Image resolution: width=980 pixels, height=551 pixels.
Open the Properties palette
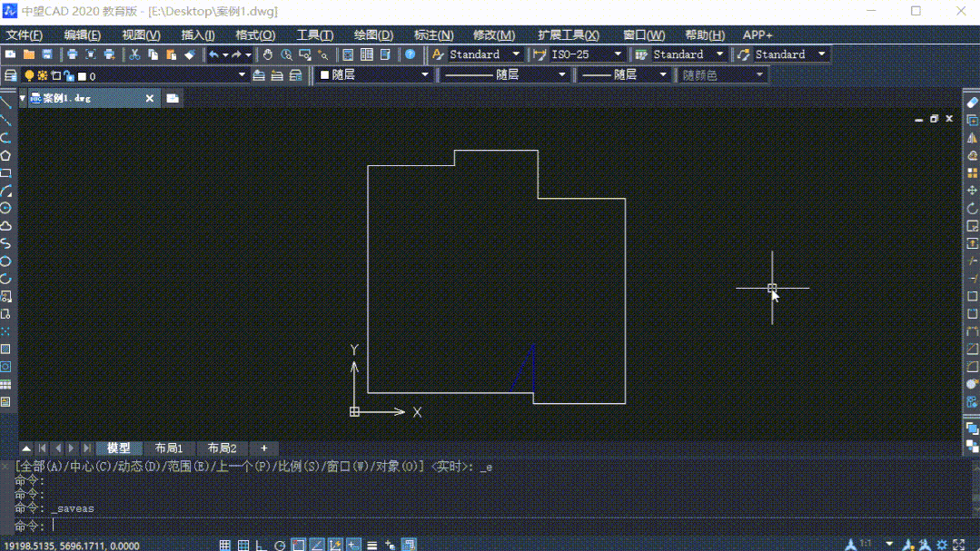click(x=348, y=55)
